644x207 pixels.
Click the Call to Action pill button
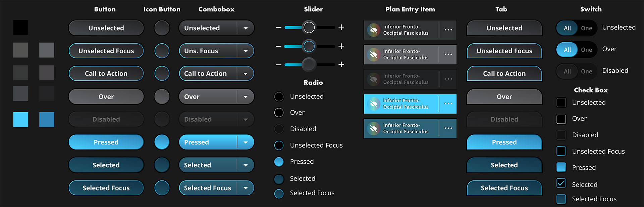click(106, 74)
